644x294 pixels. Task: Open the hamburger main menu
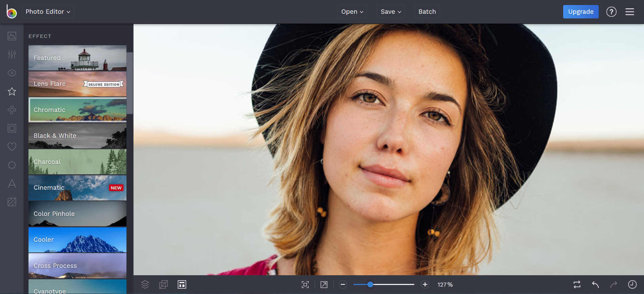[630, 12]
